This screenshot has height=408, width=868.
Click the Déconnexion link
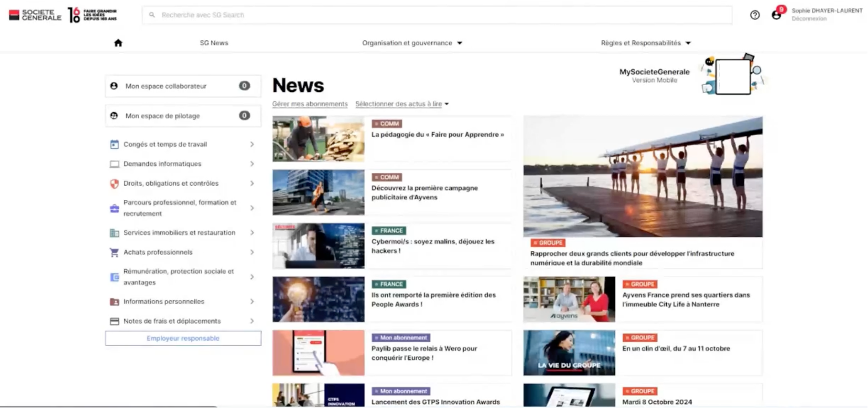(809, 19)
